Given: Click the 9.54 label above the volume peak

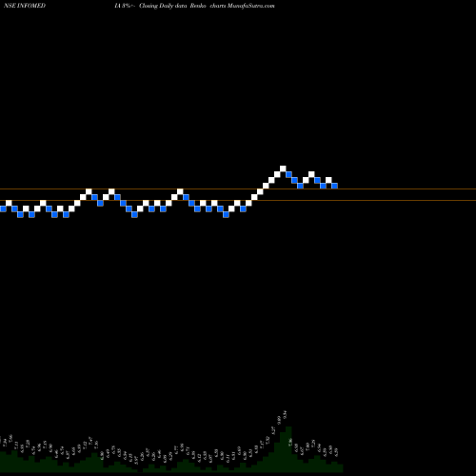Looking at the screenshot, I should tap(285, 415).
